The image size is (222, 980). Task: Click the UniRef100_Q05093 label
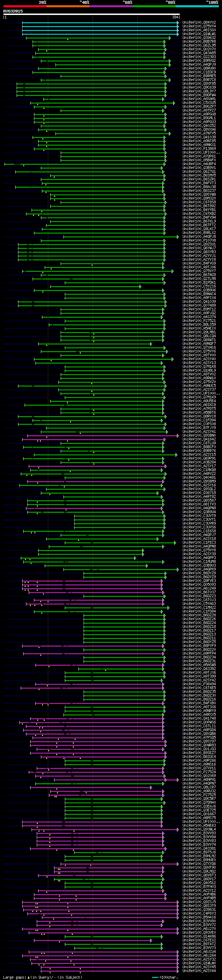199,584
